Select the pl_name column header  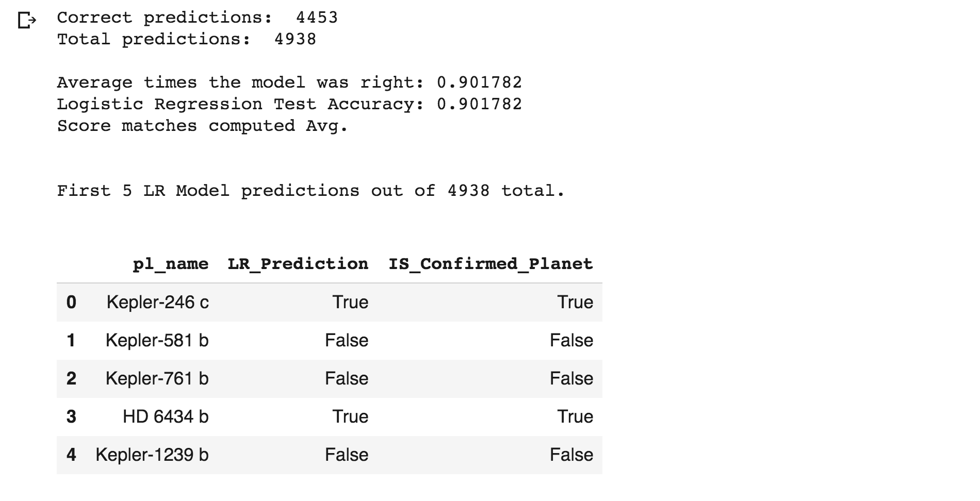point(171,264)
